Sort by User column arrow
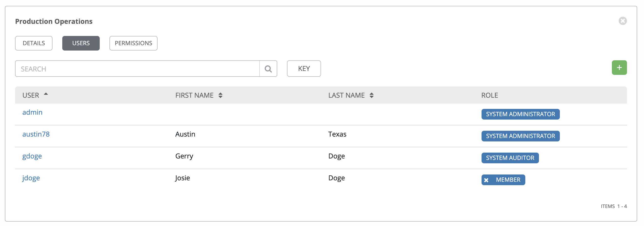The width and height of the screenshot is (644, 226). (46, 94)
